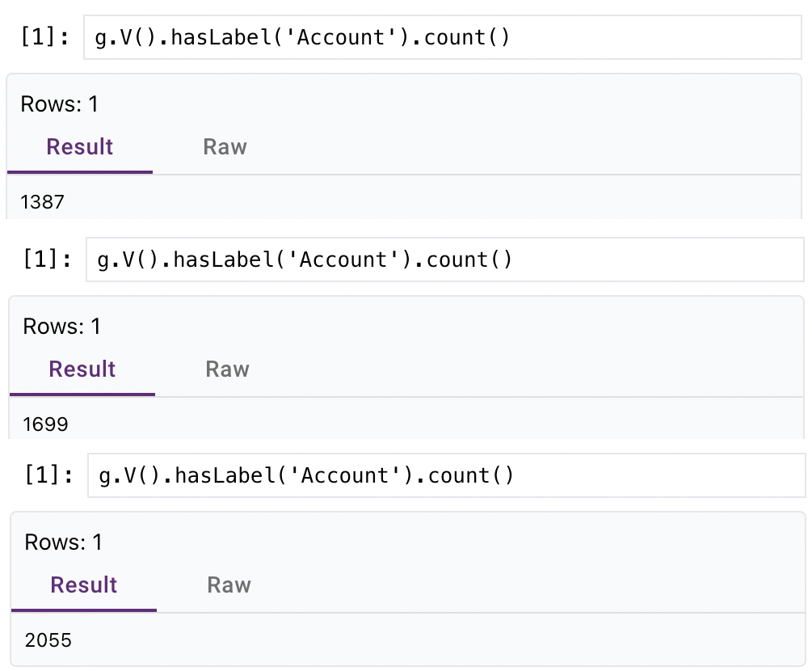
Task: Select the Result tab above 1387
Action: tap(80, 147)
